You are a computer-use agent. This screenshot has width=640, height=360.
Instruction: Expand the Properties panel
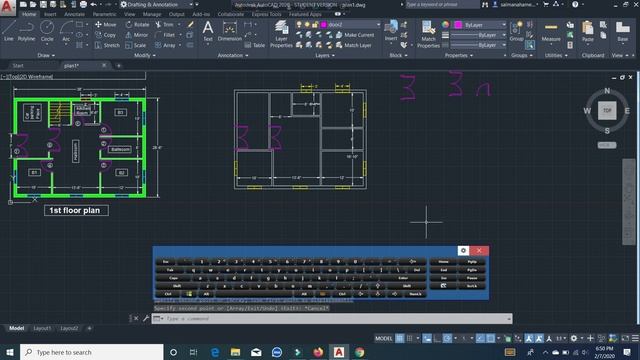tap(458, 55)
